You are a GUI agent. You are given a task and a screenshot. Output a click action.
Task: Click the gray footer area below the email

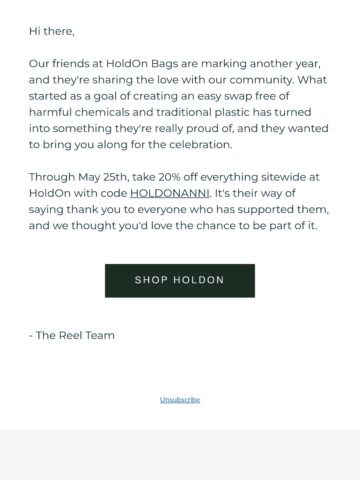[180, 455]
